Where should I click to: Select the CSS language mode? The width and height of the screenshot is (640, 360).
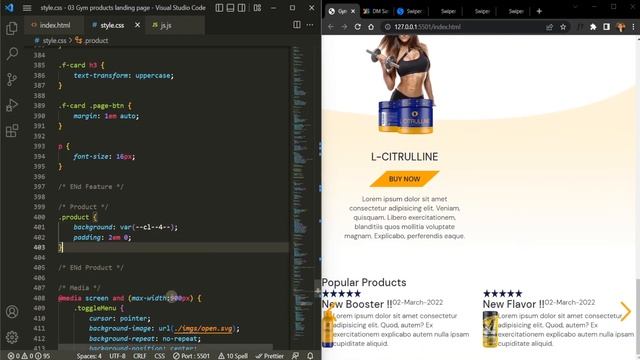(x=160, y=356)
